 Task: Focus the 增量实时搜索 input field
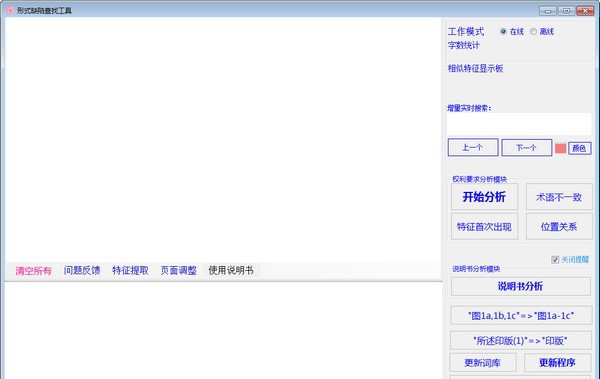pos(519,124)
